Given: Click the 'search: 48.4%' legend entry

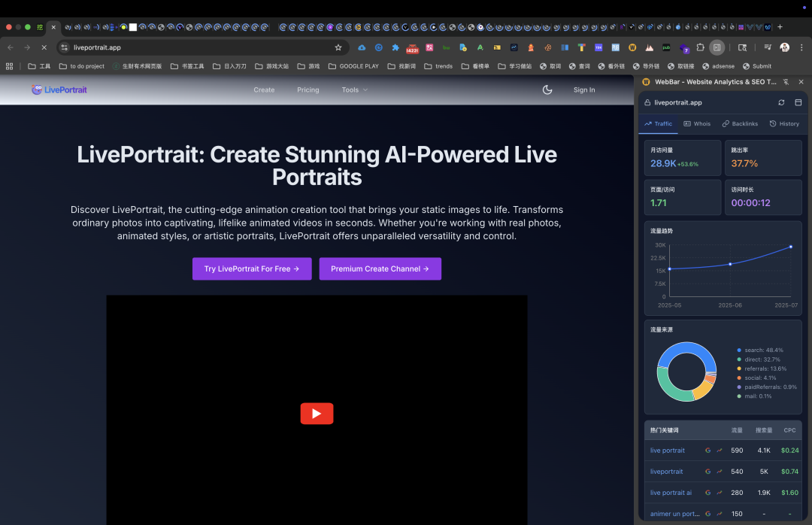Looking at the screenshot, I should pos(760,351).
